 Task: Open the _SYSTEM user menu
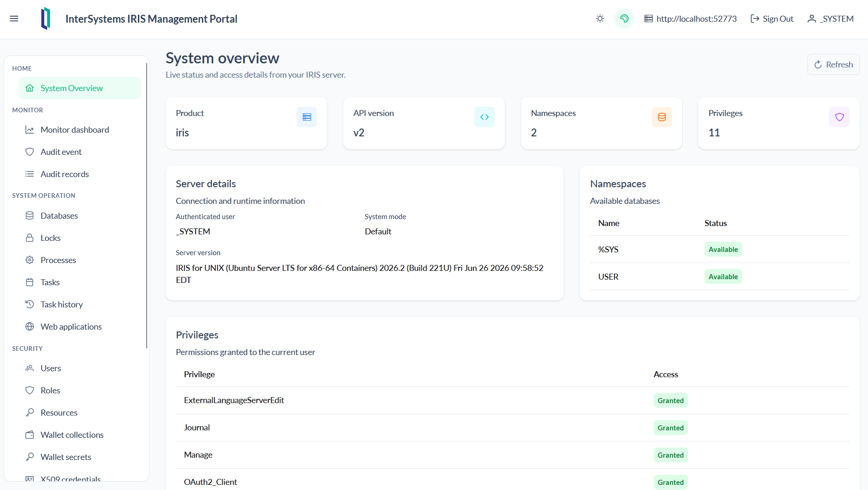(831, 18)
